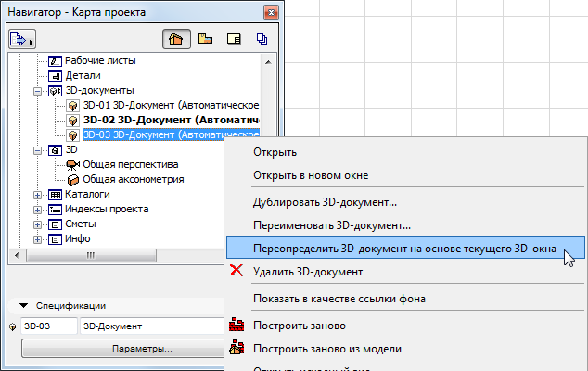Choose Открыть from the context menu
Screen dimensions: 588x371
[x=405, y=152]
